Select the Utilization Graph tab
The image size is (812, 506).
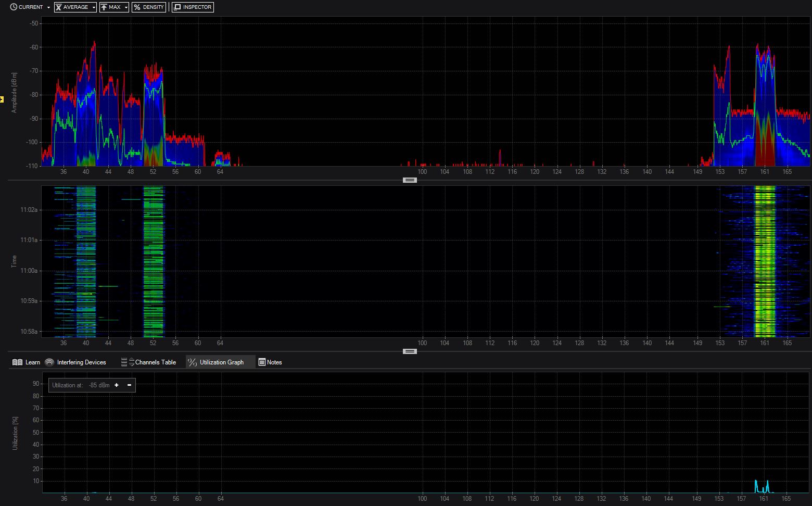click(x=221, y=362)
